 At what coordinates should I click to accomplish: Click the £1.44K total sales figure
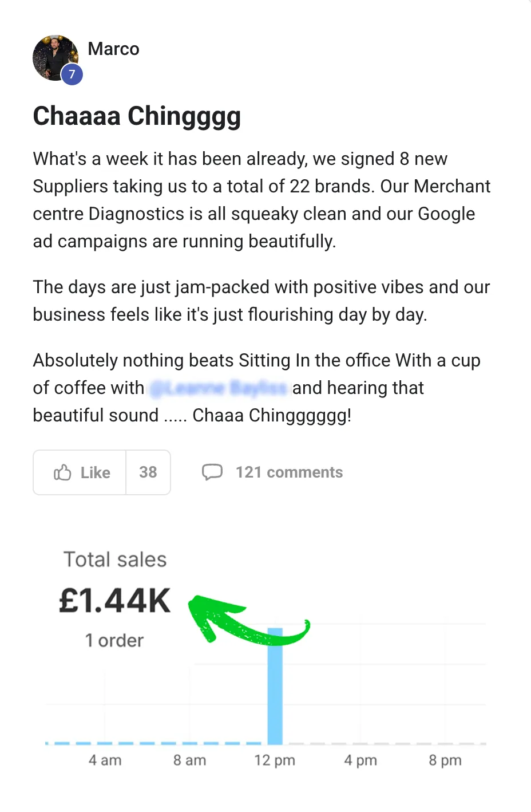[115, 601]
